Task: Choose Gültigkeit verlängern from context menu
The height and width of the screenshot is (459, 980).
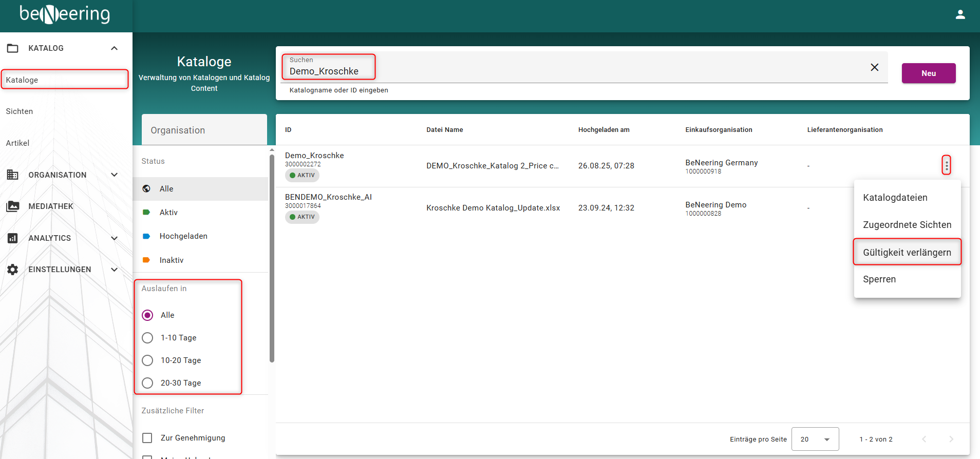Action: pos(907,252)
